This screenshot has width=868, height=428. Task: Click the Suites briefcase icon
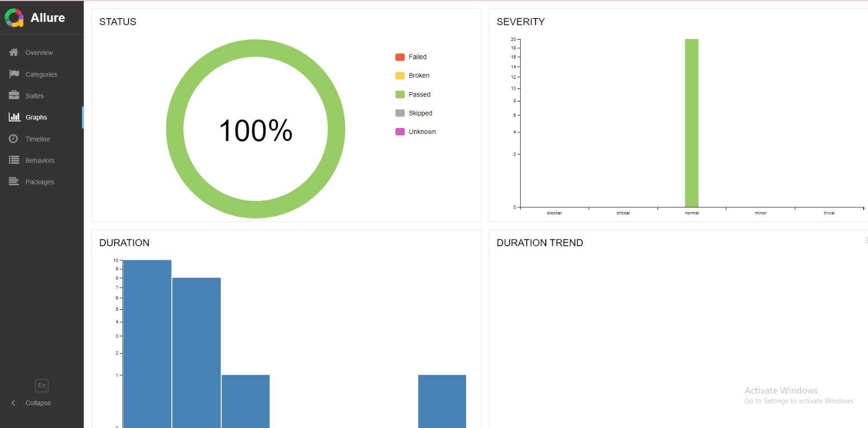pyautogui.click(x=14, y=95)
